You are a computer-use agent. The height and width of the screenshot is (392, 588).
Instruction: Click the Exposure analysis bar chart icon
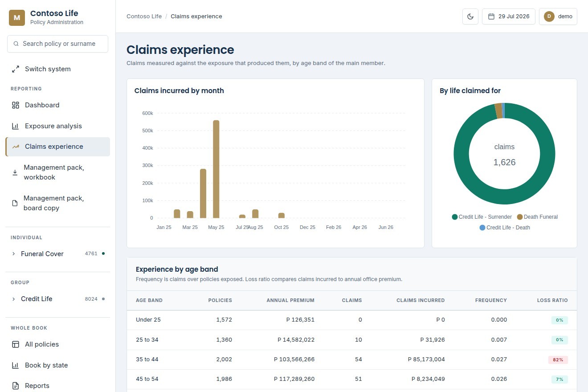[16, 126]
